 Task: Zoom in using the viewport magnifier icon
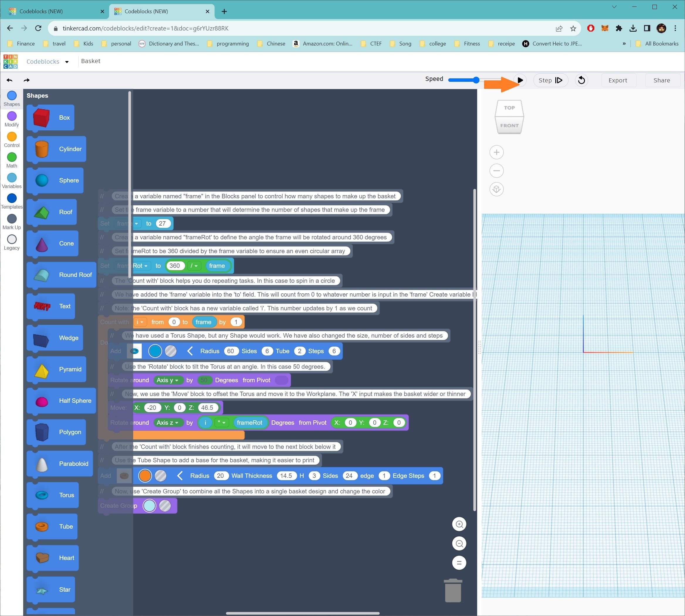[459, 524]
